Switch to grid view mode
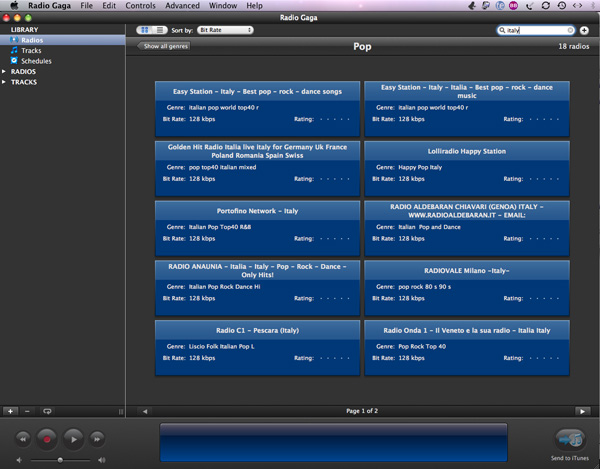This screenshot has width=600, height=469. click(x=144, y=30)
